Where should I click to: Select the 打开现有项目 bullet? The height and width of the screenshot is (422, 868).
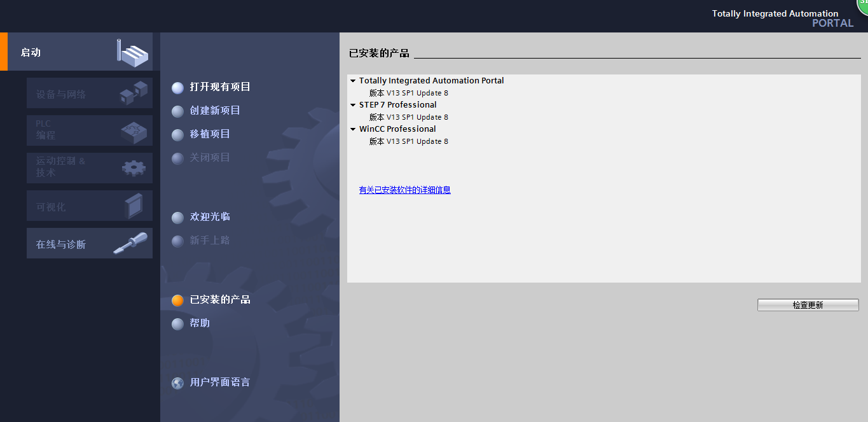tap(178, 88)
